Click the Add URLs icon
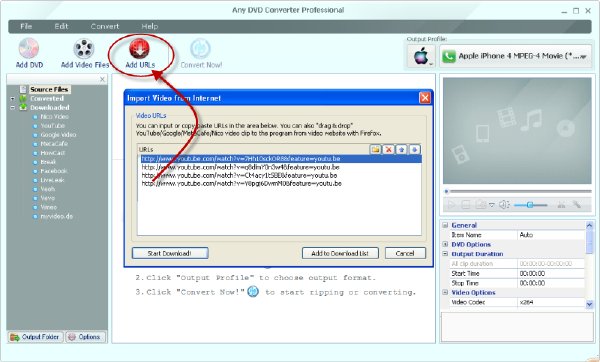The image size is (600, 362). (140, 49)
